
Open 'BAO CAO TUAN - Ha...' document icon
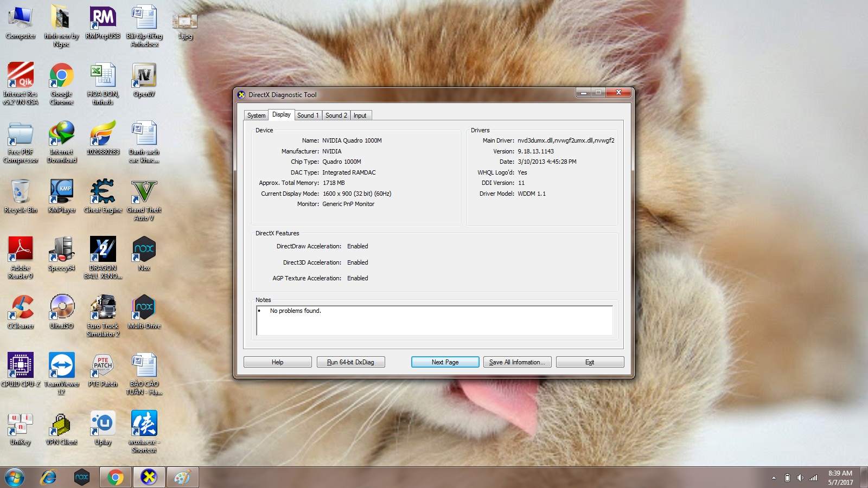pos(144,374)
